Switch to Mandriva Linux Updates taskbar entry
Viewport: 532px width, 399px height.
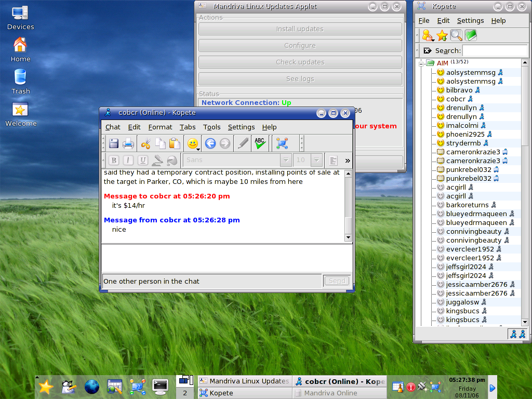[245, 381]
